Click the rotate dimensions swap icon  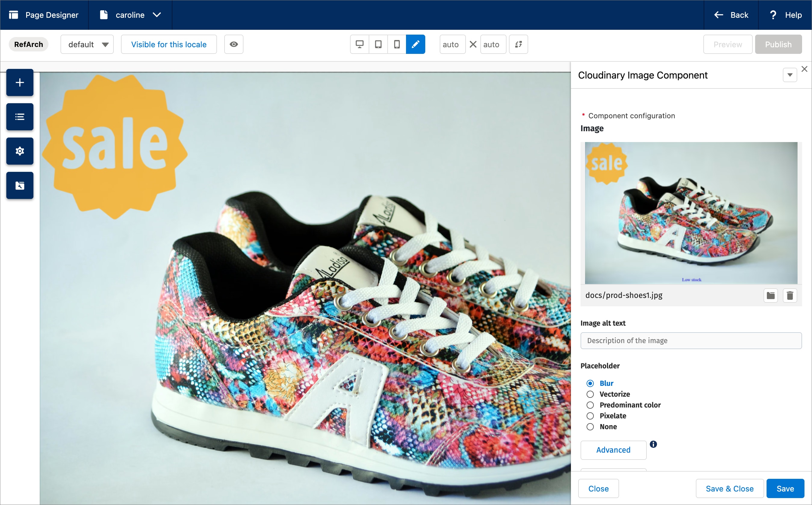coord(518,44)
